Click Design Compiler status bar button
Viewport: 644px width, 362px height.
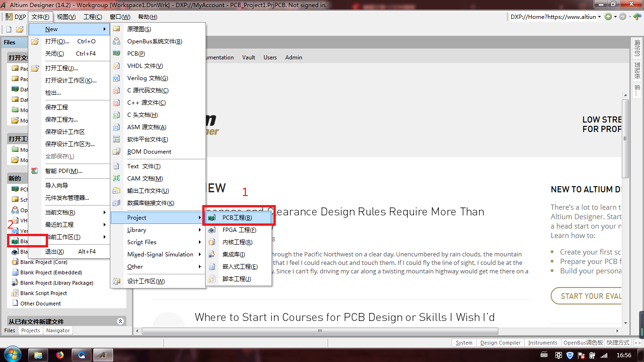click(x=500, y=343)
